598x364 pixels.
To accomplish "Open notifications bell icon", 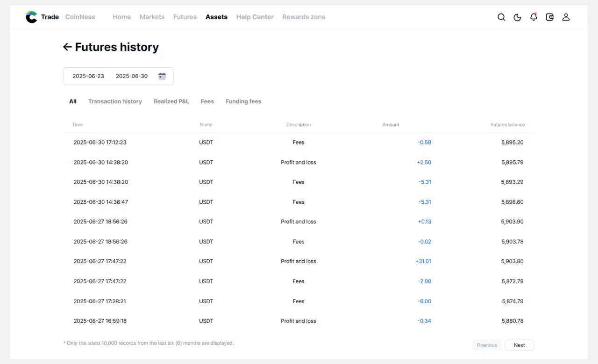I will [534, 17].
